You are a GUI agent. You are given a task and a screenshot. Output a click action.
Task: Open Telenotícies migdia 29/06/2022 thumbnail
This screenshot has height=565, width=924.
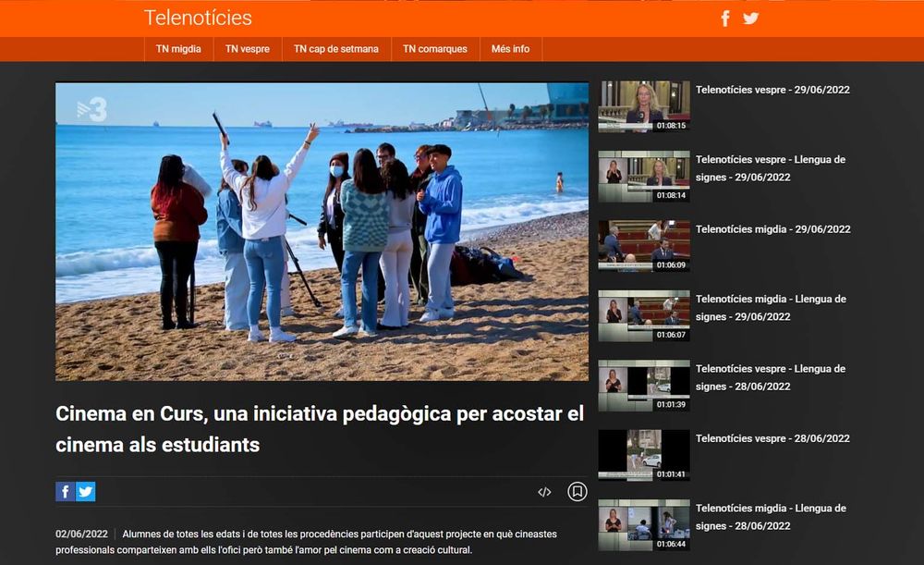point(644,246)
